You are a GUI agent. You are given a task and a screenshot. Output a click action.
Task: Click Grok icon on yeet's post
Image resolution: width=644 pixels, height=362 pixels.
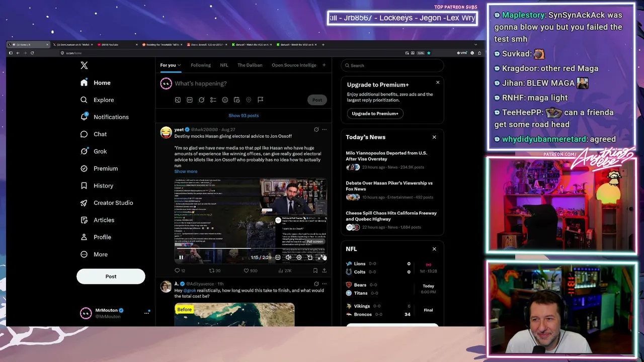316,130
